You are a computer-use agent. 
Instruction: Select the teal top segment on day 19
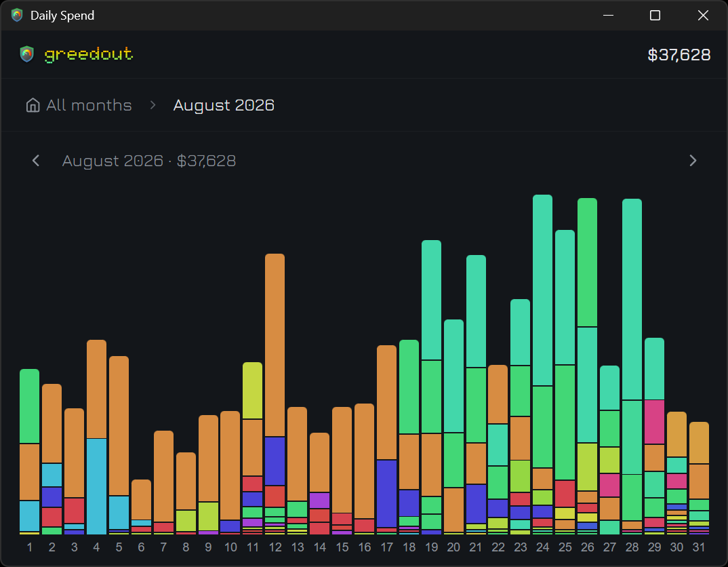tap(431, 300)
